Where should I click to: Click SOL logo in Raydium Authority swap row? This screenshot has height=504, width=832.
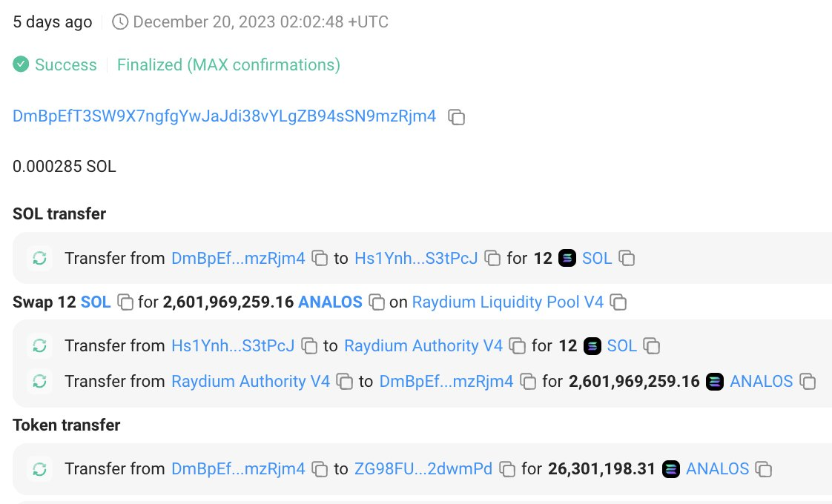pyautogui.click(x=592, y=346)
